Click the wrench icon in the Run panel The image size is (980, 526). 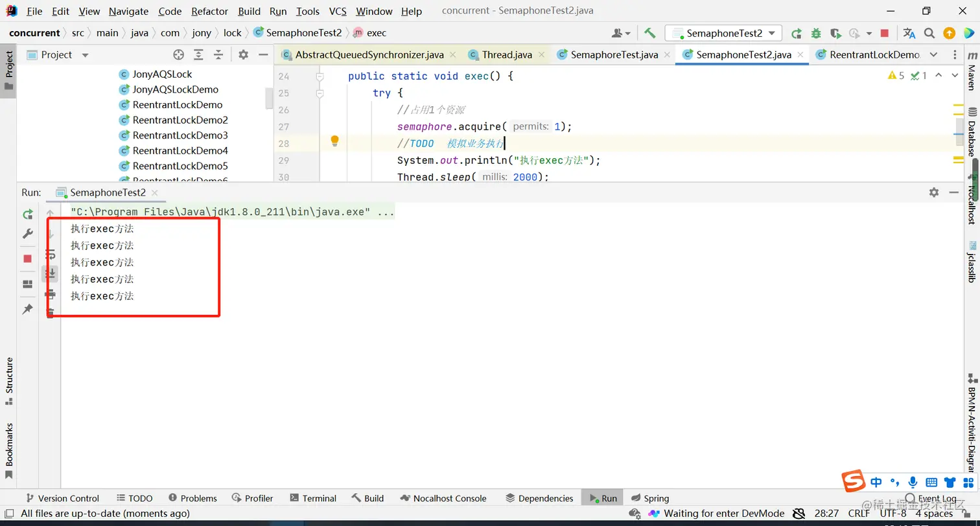point(27,234)
